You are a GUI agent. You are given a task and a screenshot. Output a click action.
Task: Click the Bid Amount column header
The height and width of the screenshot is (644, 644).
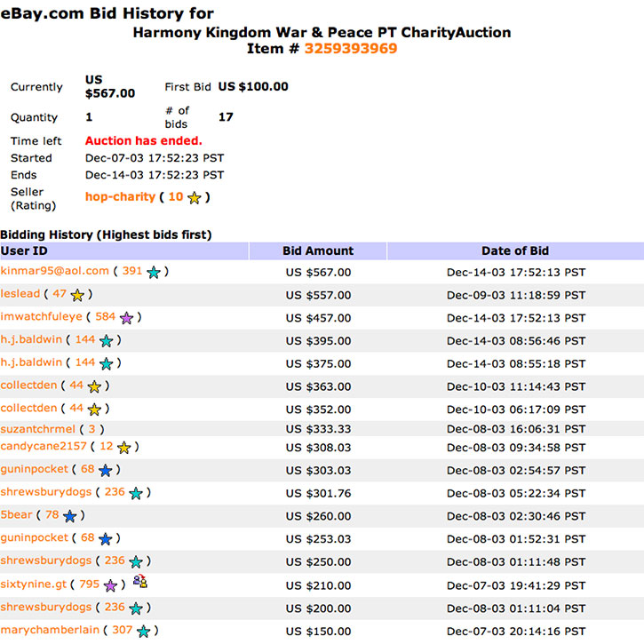(x=318, y=251)
